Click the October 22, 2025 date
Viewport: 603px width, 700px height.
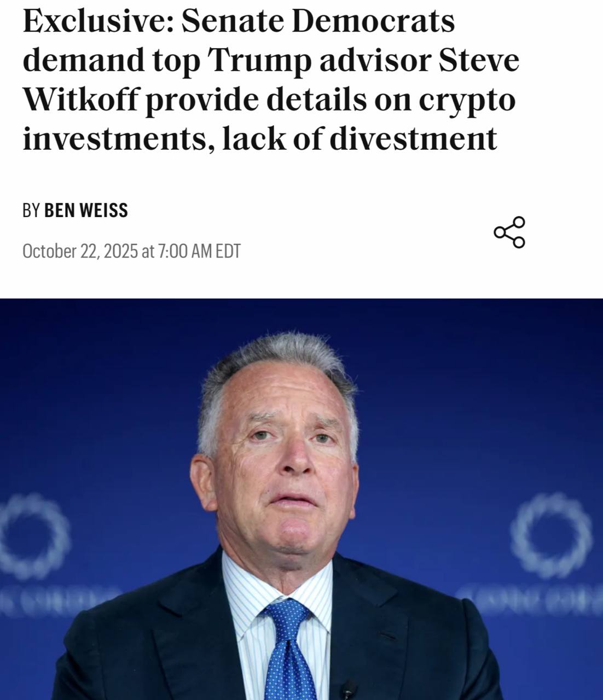pos(80,252)
